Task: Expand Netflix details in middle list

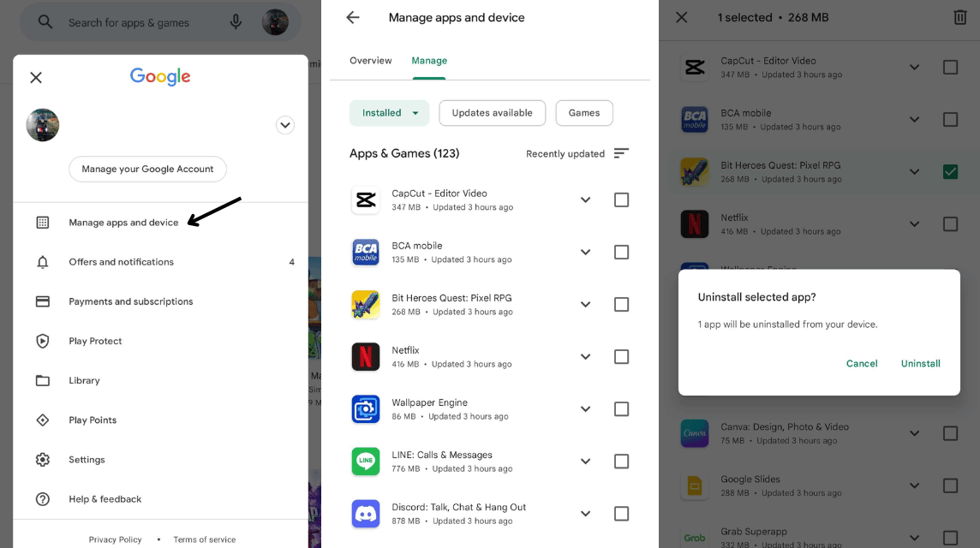Action: 586,357
